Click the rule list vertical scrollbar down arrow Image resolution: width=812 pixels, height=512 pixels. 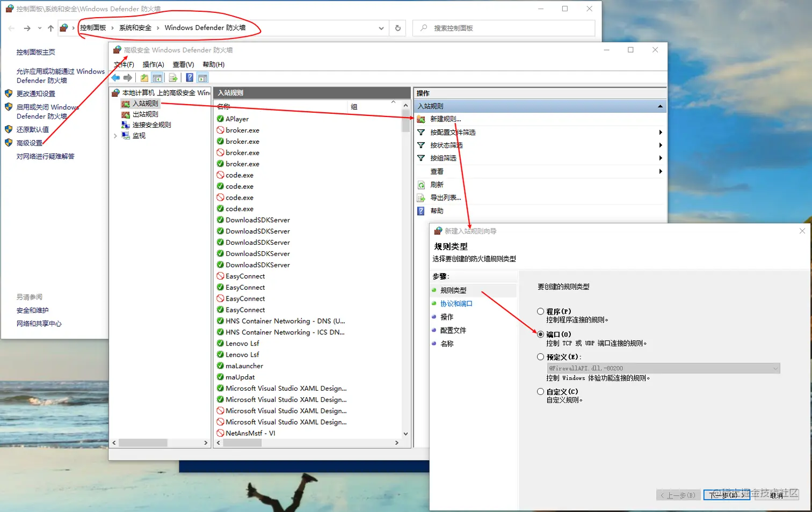coord(405,434)
